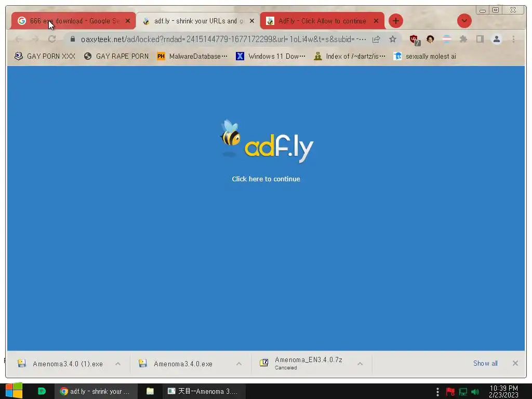Click 'Show all' downloads
The width and height of the screenshot is (532, 399).
pos(485,363)
